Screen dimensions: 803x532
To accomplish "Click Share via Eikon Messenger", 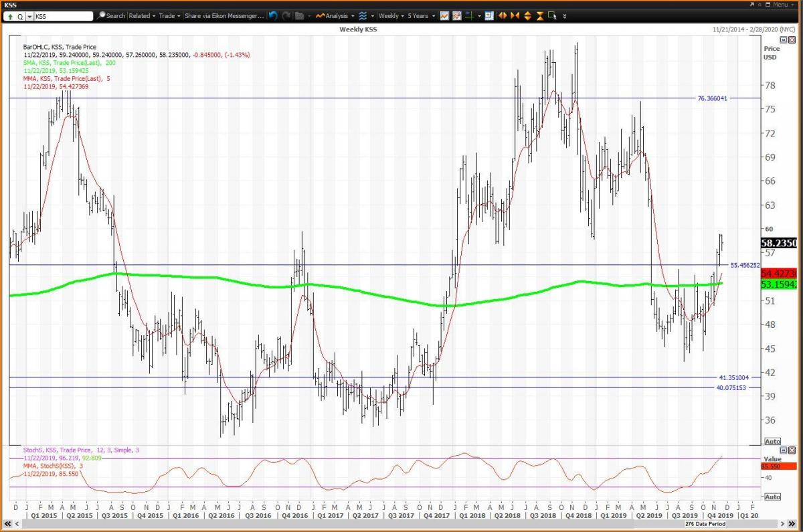I will [x=224, y=15].
